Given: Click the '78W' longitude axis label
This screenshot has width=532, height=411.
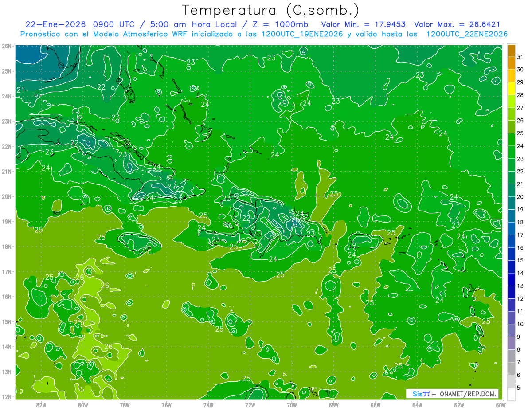Looking at the screenshot, I should (125, 405).
